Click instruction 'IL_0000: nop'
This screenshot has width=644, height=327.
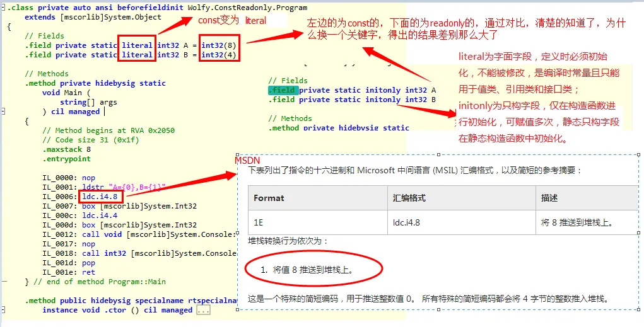coord(69,178)
